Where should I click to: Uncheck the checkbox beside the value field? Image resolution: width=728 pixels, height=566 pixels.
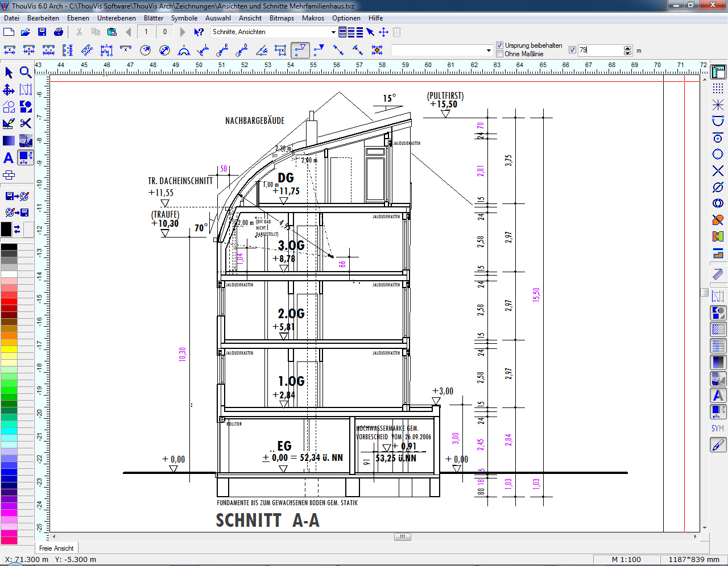(x=572, y=50)
